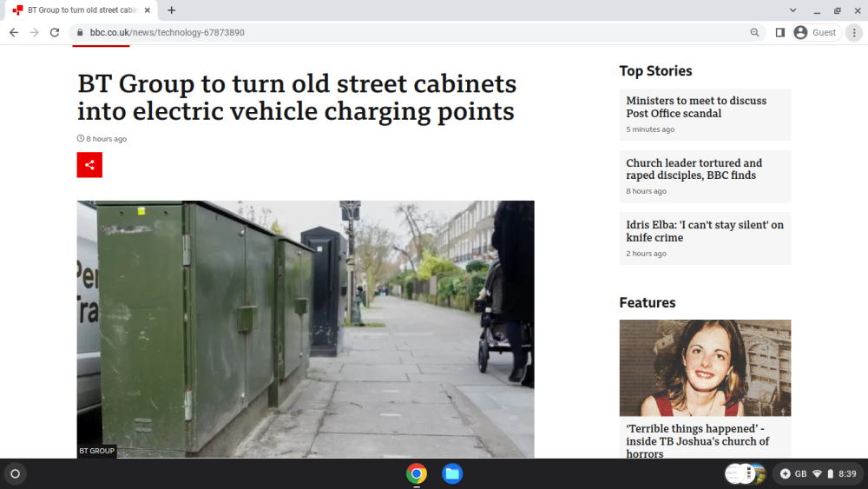Open Files app in the shelf
Screen dimensions: 868x489
click(x=452, y=473)
